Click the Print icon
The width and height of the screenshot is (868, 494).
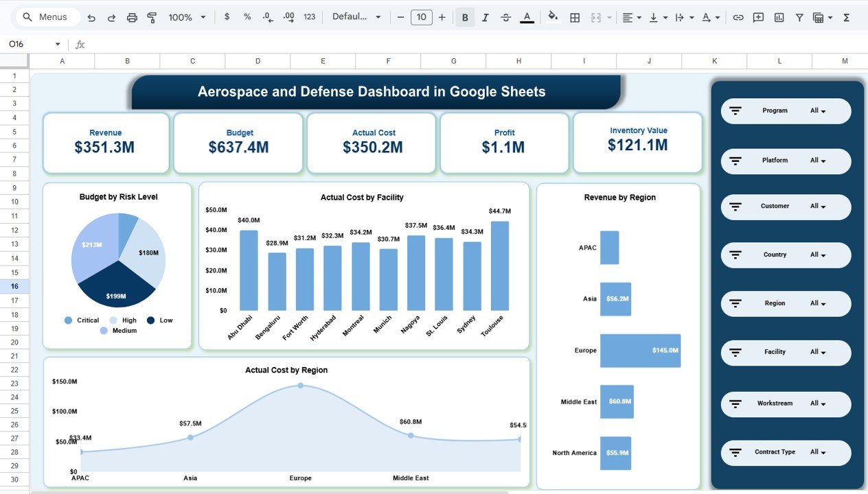pos(132,16)
